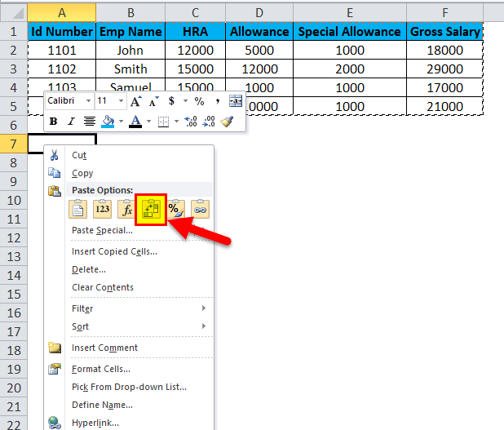Select column C header
This screenshot has height=430, width=504.
[x=196, y=13]
